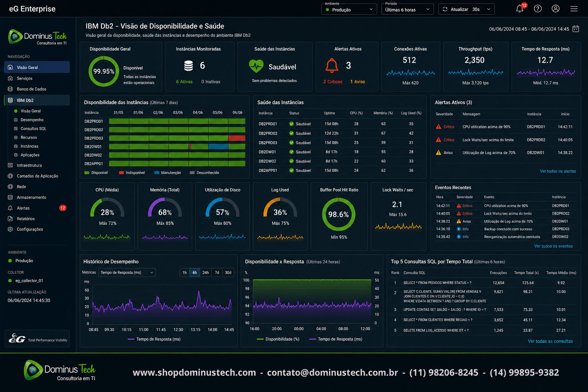Image resolution: width=588 pixels, height=392 pixels.
Task: Click the Relatórios document icon
Action: click(x=10, y=219)
